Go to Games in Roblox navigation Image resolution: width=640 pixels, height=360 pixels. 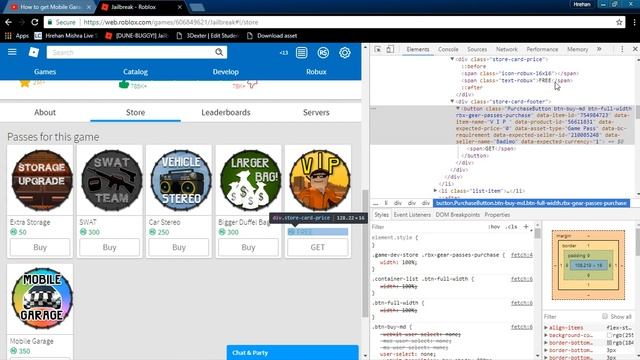pyautogui.click(x=45, y=71)
